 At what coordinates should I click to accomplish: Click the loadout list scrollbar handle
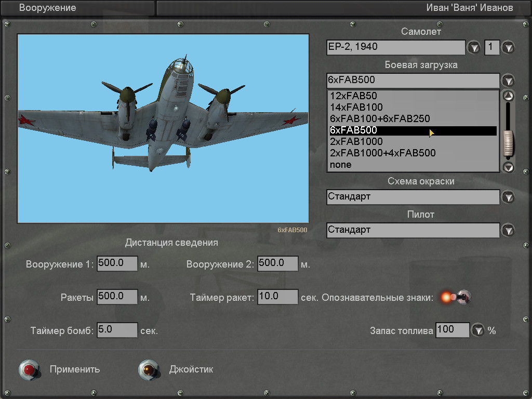pos(508,142)
